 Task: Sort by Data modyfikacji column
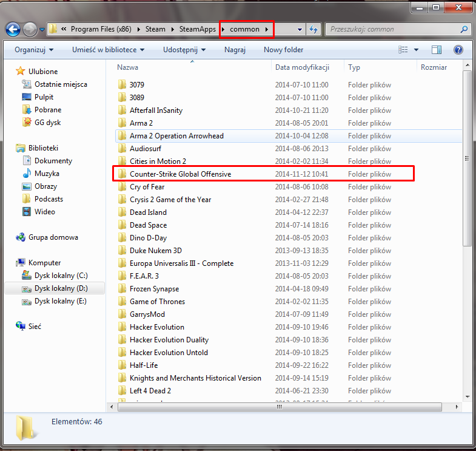pyautogui.click(x=302, y=67)
